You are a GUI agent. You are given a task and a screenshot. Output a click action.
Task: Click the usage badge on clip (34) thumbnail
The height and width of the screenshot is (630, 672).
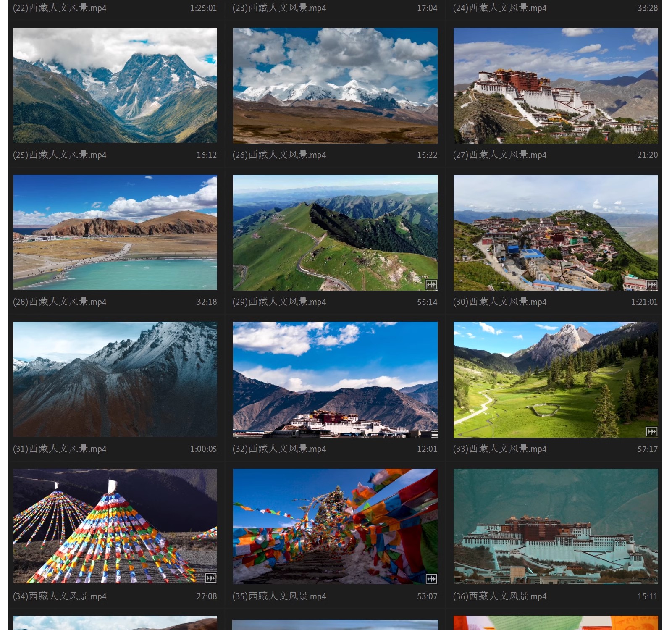[x=211, y=578]
